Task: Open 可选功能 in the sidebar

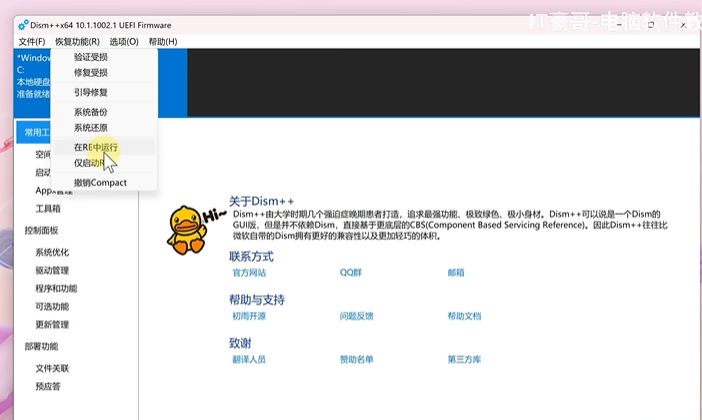Action: pos(52,306)
